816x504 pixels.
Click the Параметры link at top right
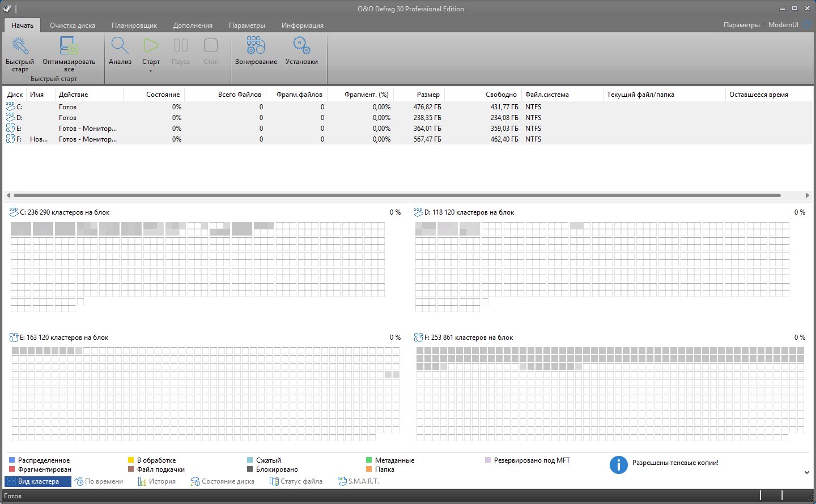(741, 25)
